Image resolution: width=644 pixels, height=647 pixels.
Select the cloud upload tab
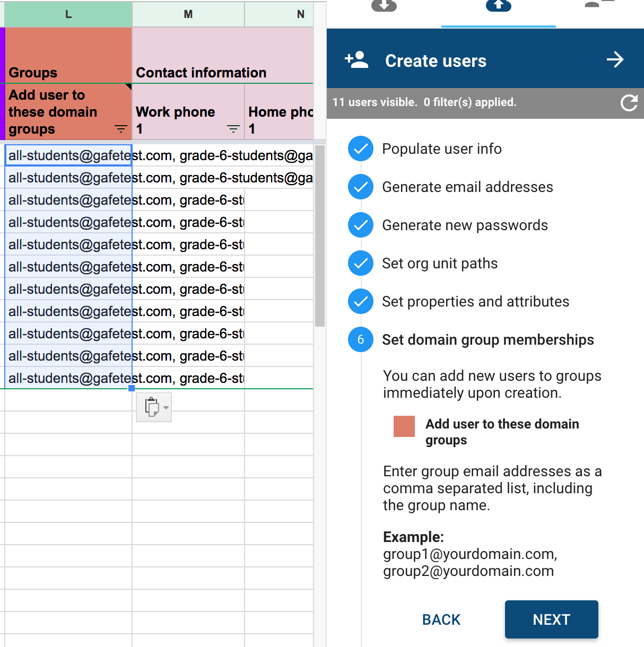point(498,6)
